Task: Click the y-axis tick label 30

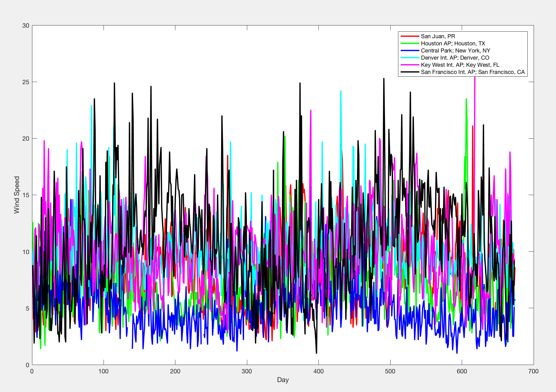Action: click(26, 25)
